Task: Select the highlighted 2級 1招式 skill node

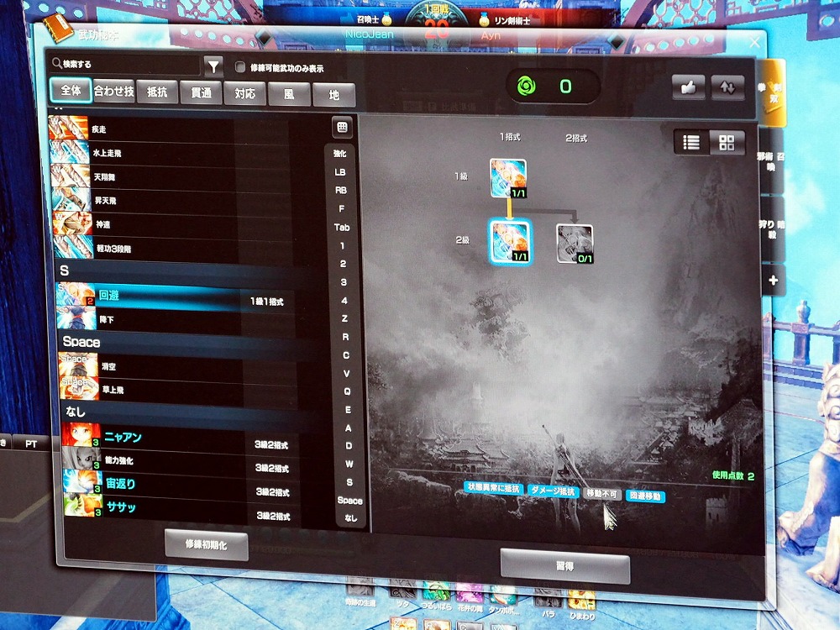Action: (x=510, y=241)
